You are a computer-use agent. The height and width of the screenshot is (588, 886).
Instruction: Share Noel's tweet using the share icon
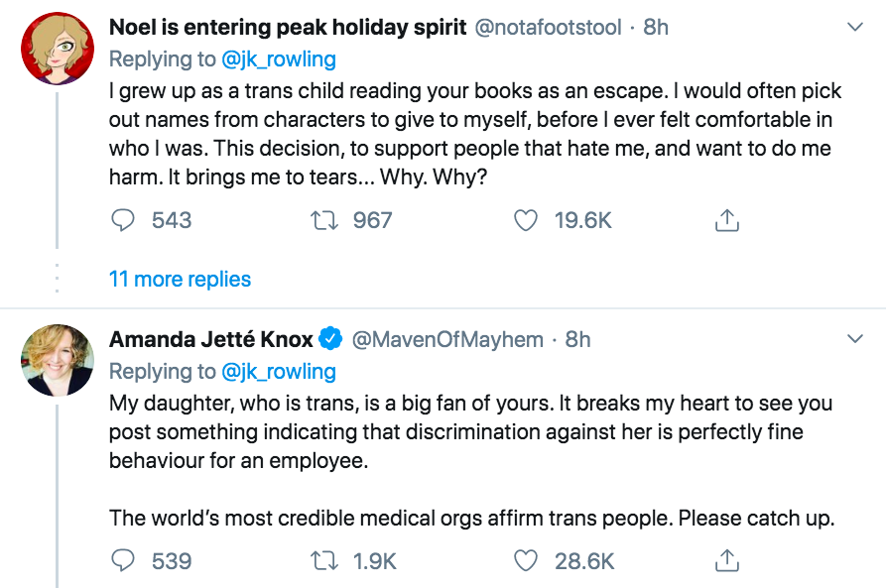pyautogui.click(x=727, y=220)
